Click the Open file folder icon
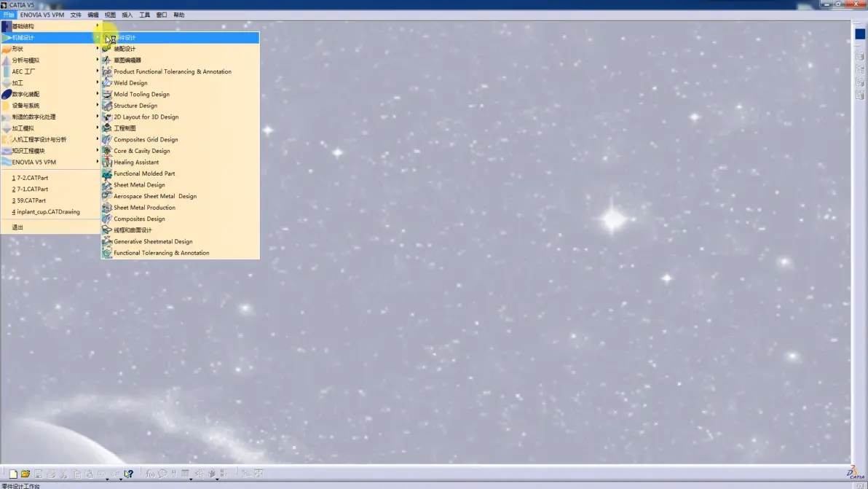Image resolution: width=868 pixels, height=489 pixels. pos(25,474)
